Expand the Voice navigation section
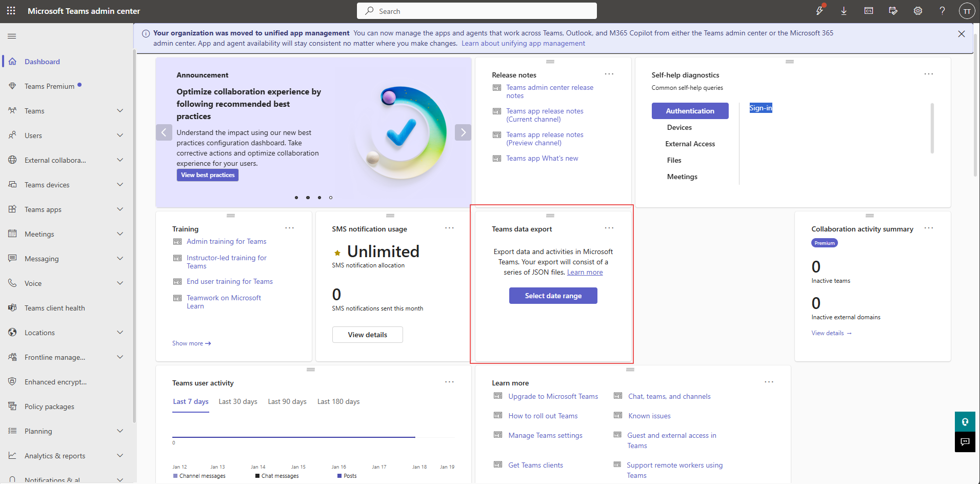 [x=120, y=283]
